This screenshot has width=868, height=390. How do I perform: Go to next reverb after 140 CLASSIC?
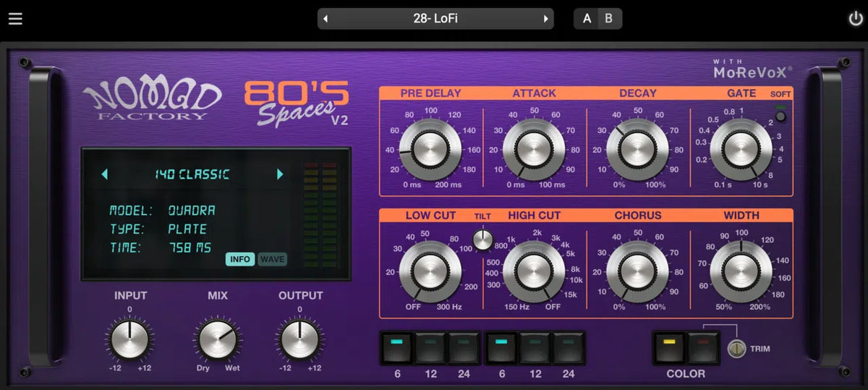click(x=280, y=174)
